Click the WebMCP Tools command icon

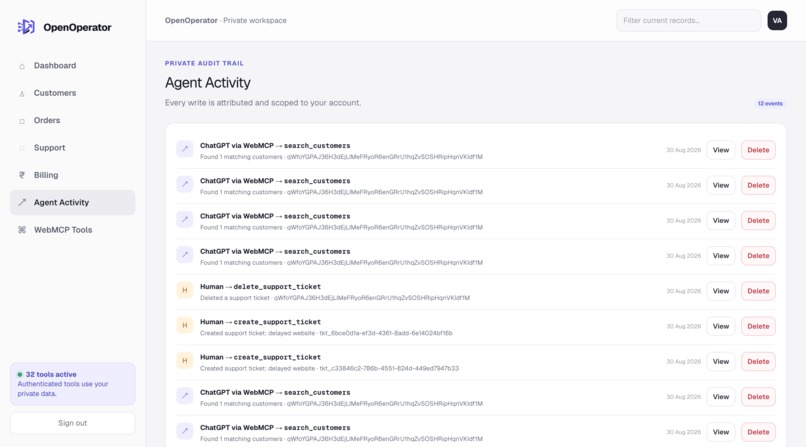22,230
